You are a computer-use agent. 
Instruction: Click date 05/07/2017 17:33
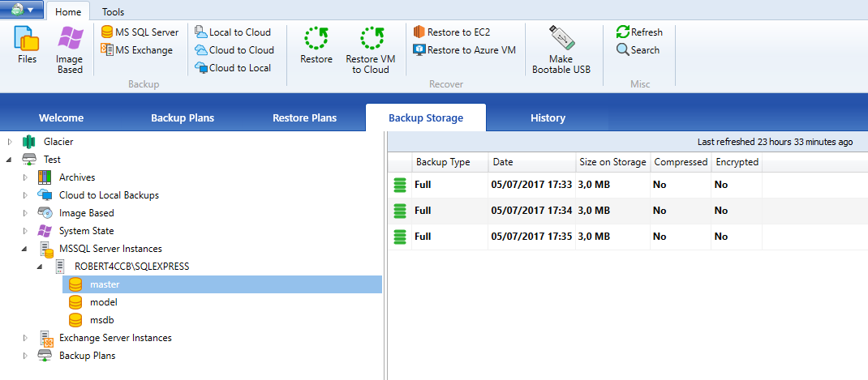click(531, 185)
